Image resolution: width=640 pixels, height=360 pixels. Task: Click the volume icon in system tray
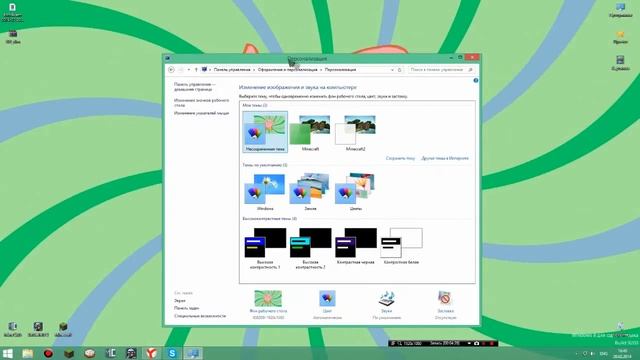coord(593,353)
